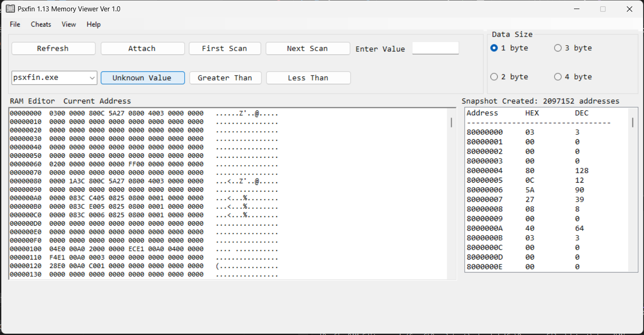The image size is (644, 335).
Task: Click address 000000B0 in the RAM Editor
Action: [x=26, y=207]
